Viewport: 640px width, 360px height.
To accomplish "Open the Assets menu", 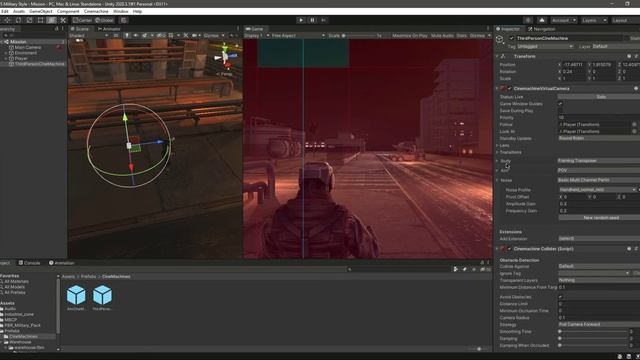I will [19, 11].
